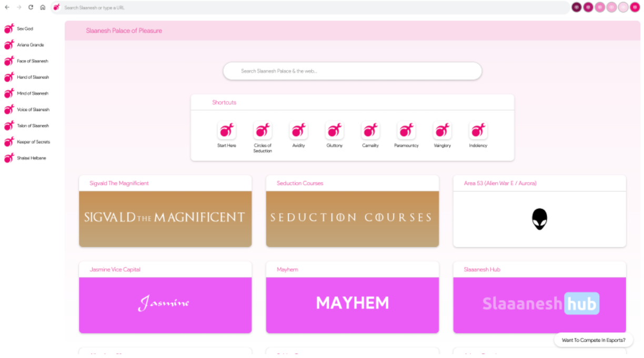Focus the Search Slaanesh or type a URL bar
Image resolution: width=644 pixels, height=358 pixels.
coord(310,8)
